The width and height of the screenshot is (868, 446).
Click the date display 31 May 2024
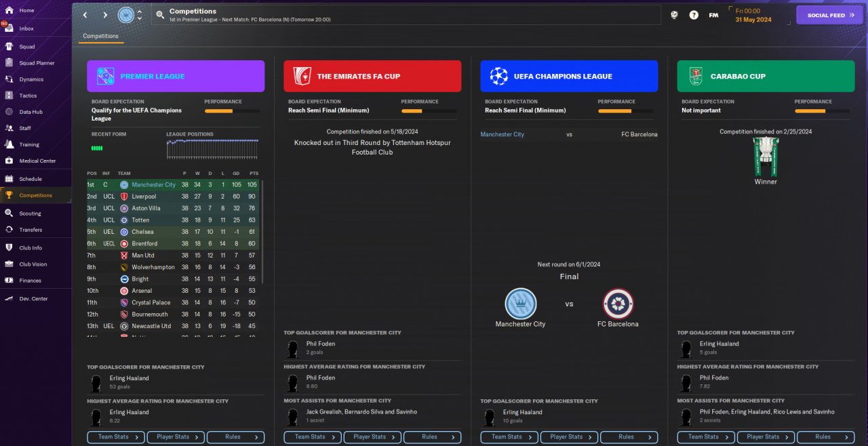pyautogui.click(x=753, y=20)
